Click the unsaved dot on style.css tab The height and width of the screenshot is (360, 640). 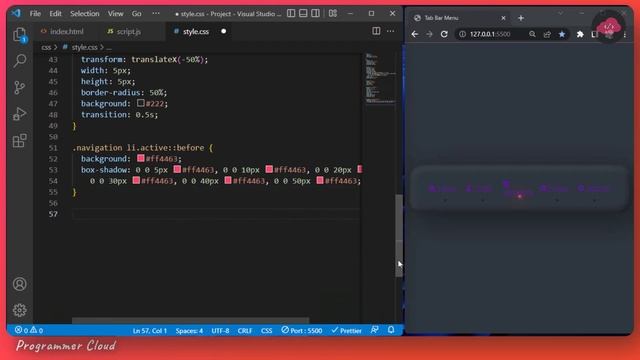point(224,31)
